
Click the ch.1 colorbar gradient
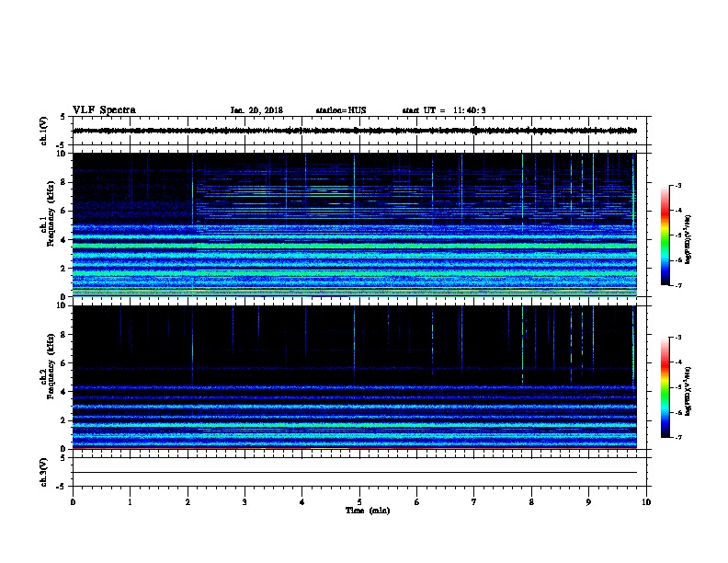[665, 236]
